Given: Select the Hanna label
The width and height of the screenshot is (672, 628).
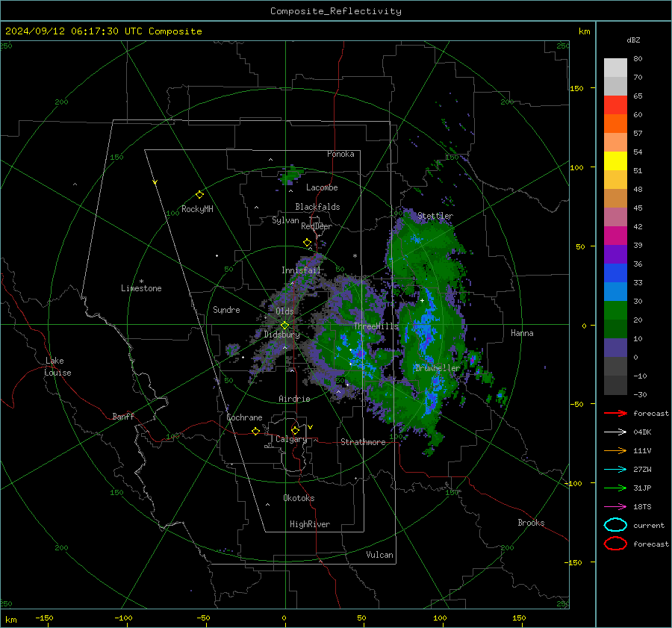Looking at the screenshot, I should click(x=522, y=333).
